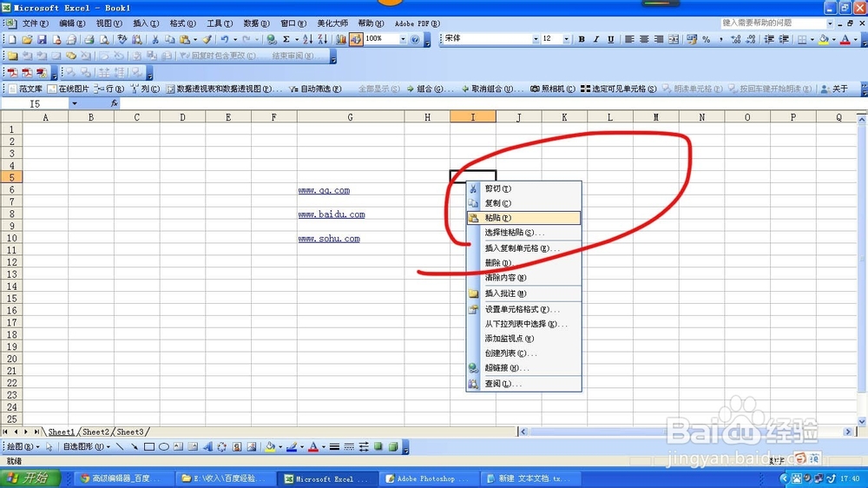
Task: Click the Help question mark icon in toolbar
Action: point(415,39)
